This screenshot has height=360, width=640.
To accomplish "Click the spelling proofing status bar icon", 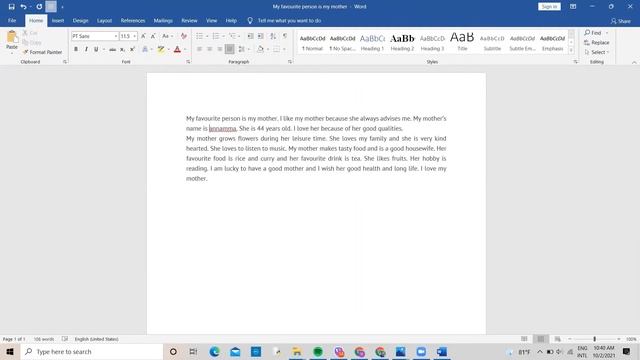I will click(x=65, y=339).
